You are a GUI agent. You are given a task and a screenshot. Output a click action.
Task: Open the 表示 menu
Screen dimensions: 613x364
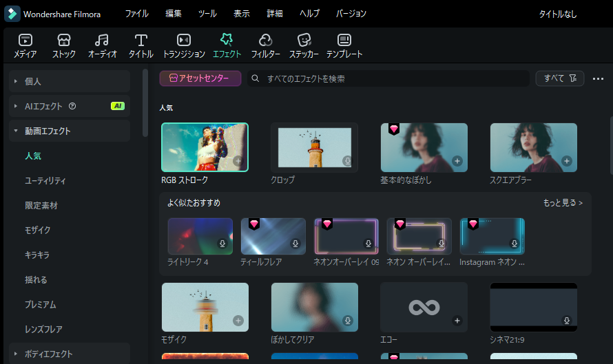point(242,14)
